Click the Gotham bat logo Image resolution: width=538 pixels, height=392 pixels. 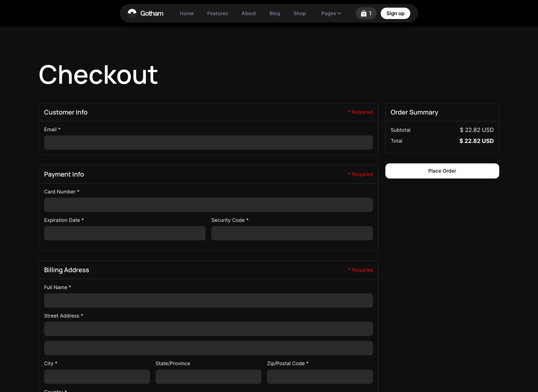tap(132, 13)
